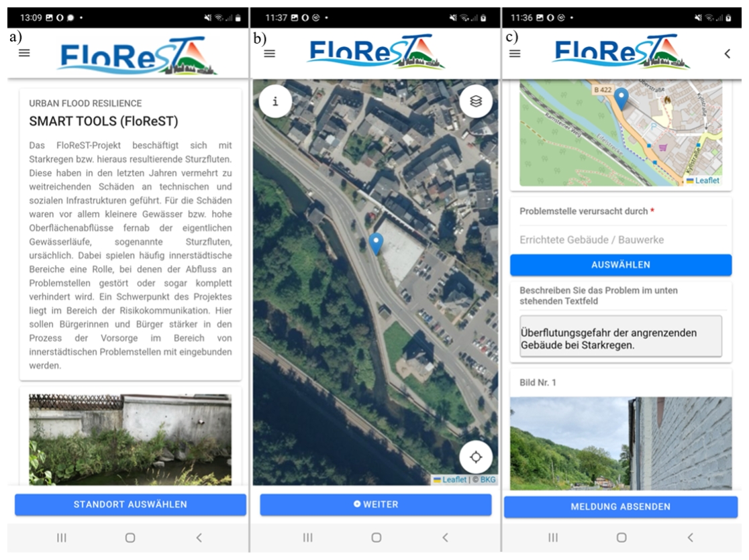Image resolution: width=749 pixels, height=560 pixels.
Task: Tap the info button on aerial map
Action: [x=275, y=101]
